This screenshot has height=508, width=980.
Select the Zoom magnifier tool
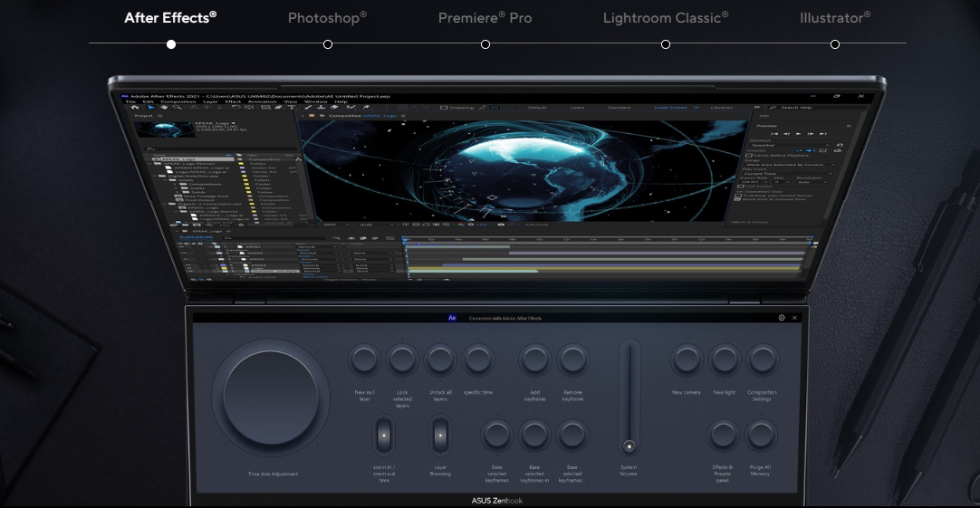click(x=178, y=108)
